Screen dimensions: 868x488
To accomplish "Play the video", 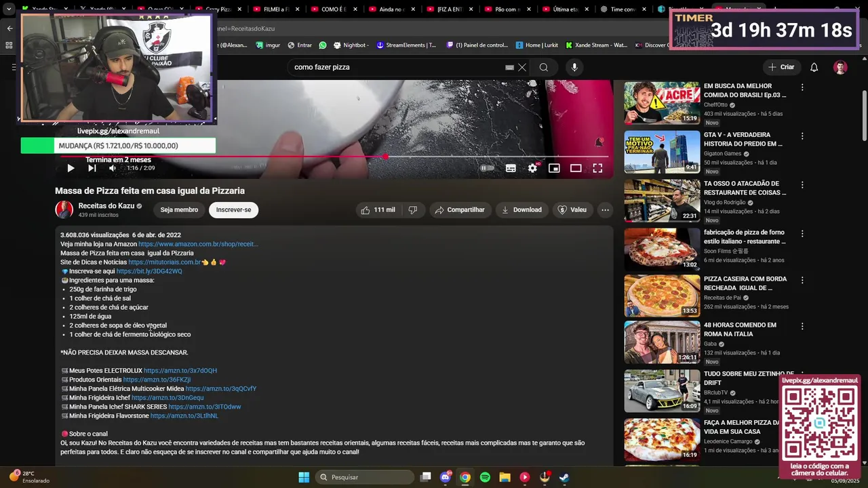I will (x=71, y=168).
